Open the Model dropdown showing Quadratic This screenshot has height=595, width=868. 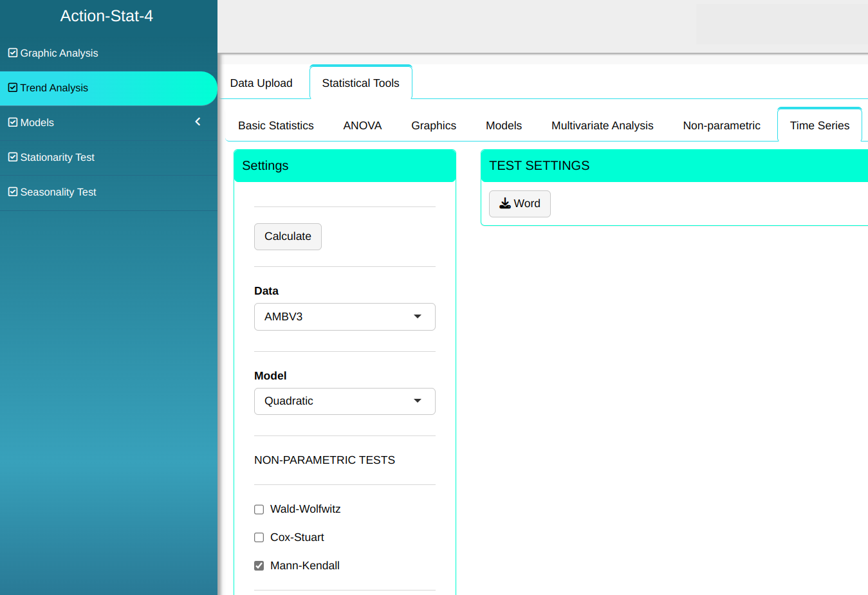(x=344, y=401)
